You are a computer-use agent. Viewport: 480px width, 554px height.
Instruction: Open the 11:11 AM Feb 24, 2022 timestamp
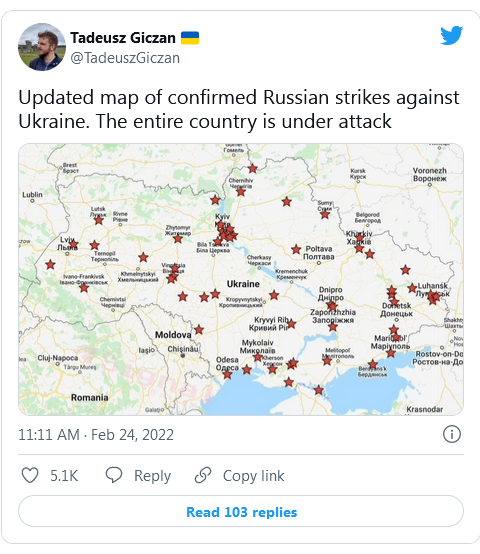[96, 435]
